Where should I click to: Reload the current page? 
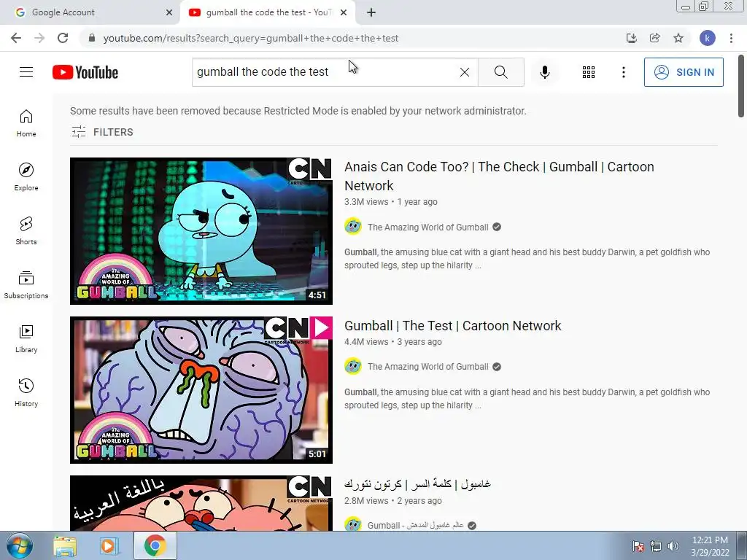tap(63, 38)
